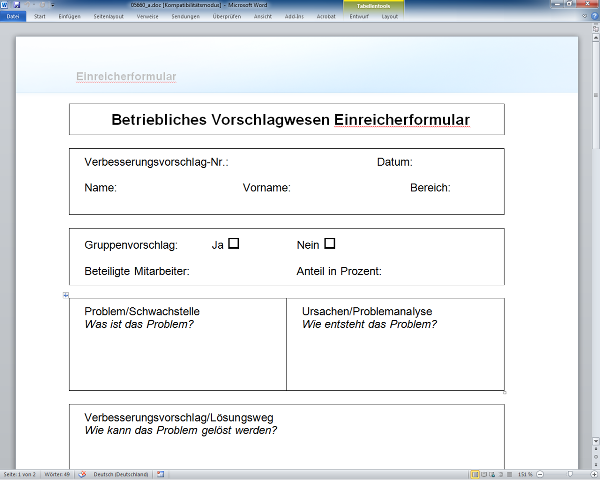Open the Einfügen ribbon tab
This screenshot has height=480, width=600.
[x=70, y=17]
